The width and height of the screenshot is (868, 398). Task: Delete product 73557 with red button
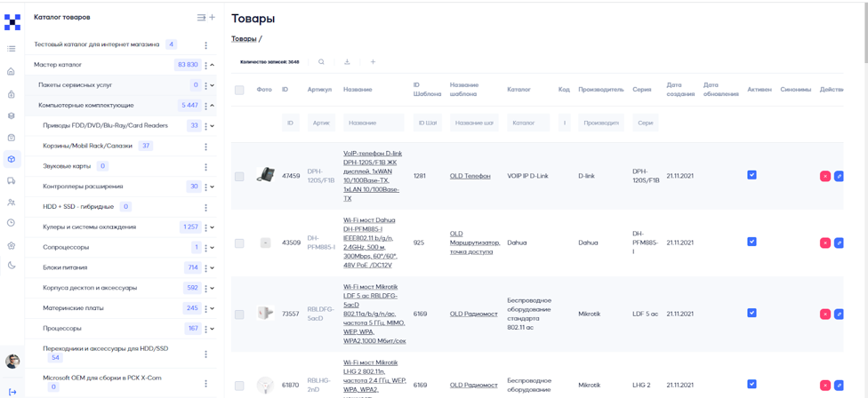tap(824, 314)
